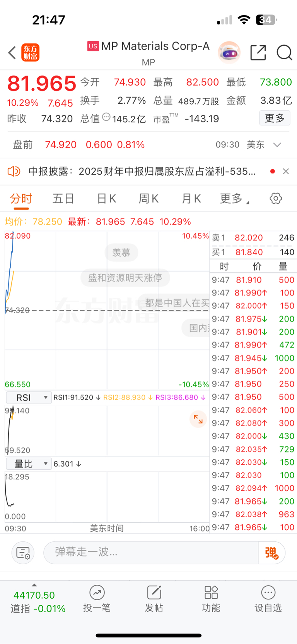
Task: Tap the back arrow icon
Action: [12, 53]
